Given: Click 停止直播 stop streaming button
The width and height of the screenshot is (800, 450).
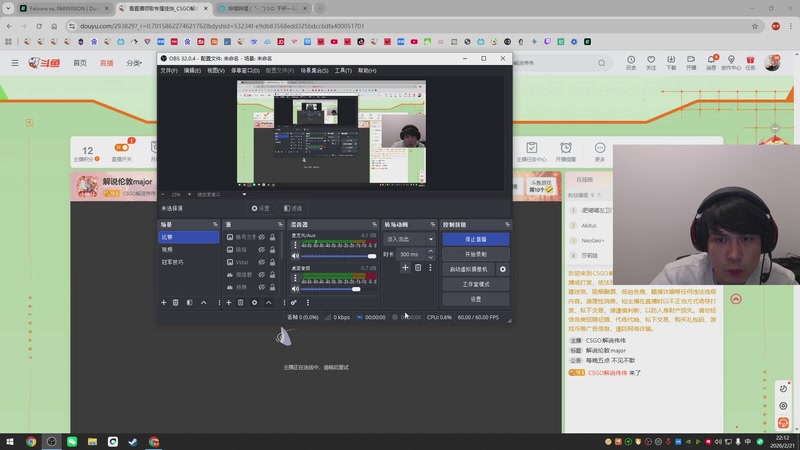Looking at the screenshot, I should click(476, 239).
